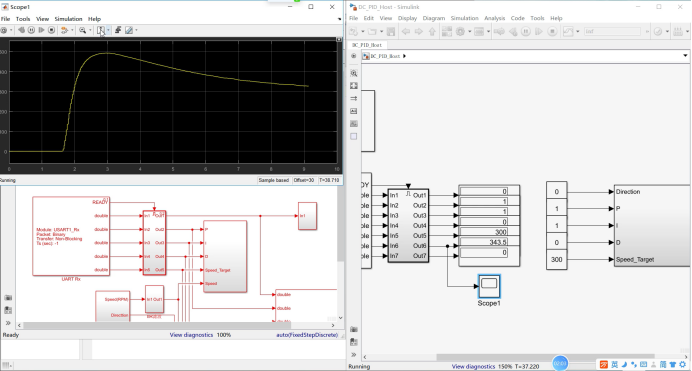Click View diagnostics link in Simulink status bar
692x371 pixels.
(x=473, y=367)
